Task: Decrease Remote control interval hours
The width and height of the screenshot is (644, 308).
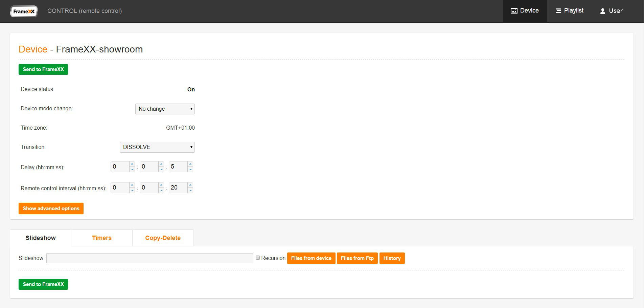Action: (x=132, y=190)
